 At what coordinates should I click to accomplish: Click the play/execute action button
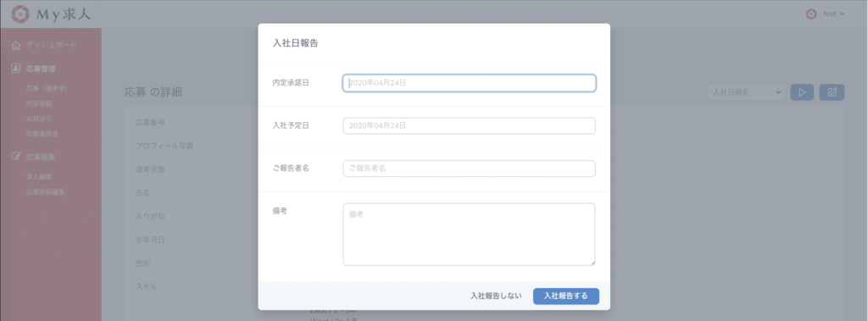802,92
